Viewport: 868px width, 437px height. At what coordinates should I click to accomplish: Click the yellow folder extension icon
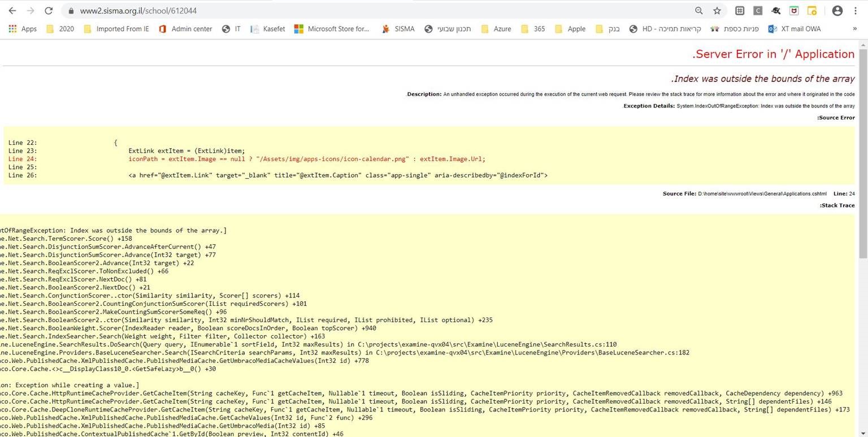click(x=812, y=11)
